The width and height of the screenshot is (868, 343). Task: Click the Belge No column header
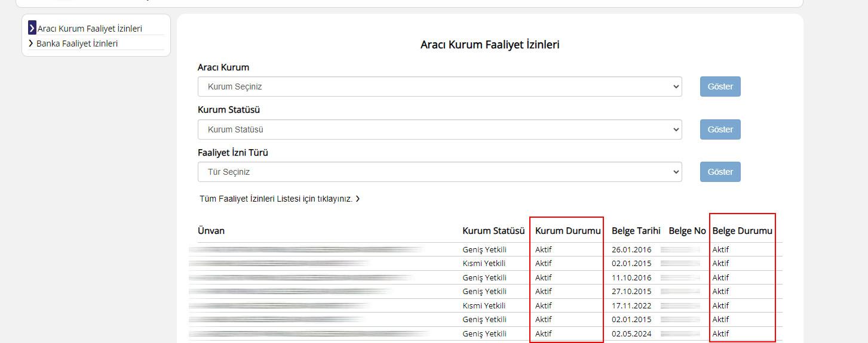pos(687,231)
